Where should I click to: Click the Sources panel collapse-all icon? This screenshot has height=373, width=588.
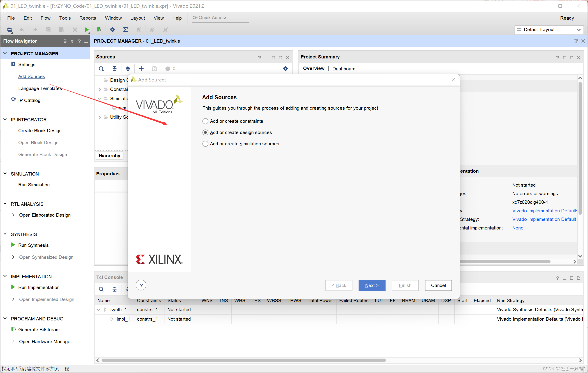(x=114, y=69)
